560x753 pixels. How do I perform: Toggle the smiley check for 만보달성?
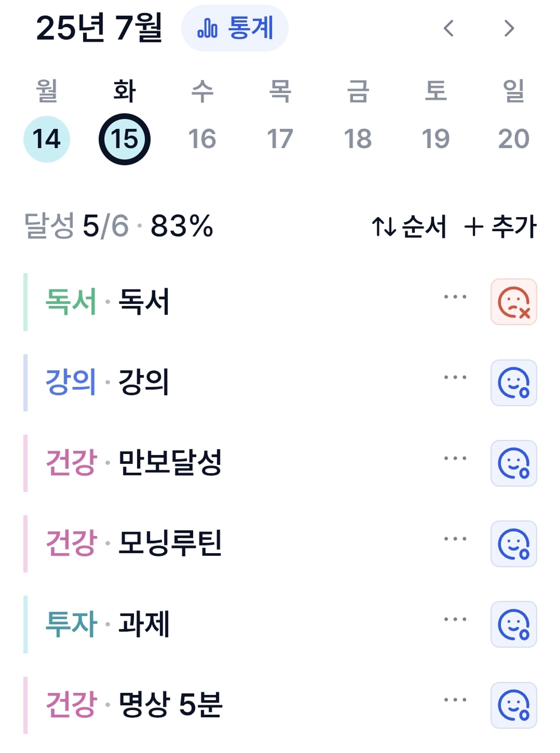point(514,463)
